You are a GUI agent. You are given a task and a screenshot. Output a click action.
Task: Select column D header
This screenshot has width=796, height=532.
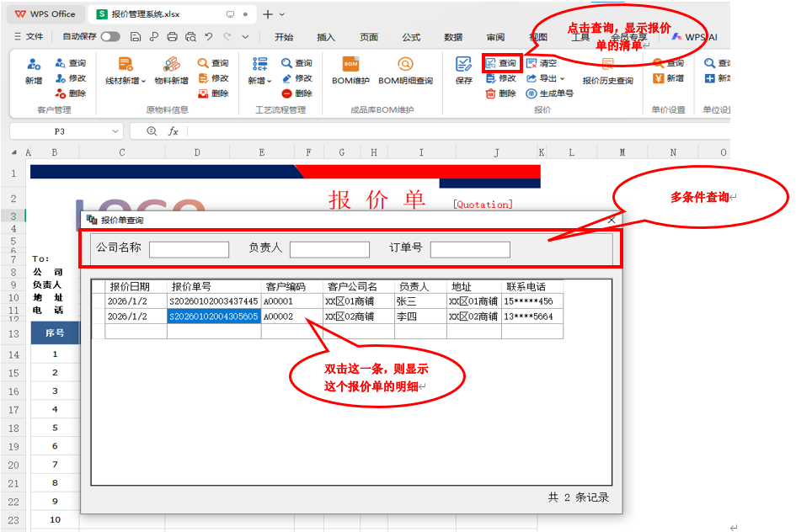[x=197, y=152]
